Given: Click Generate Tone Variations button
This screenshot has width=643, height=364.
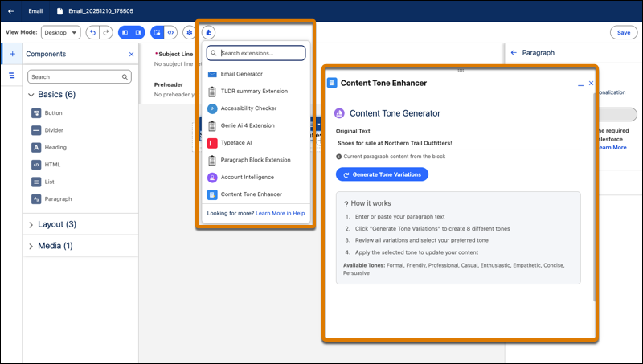Looking at the screenshot, I should pos(383,174).
